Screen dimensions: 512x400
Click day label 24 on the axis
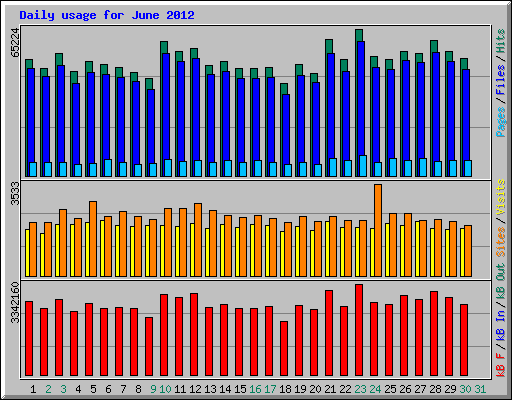[375, 389]
